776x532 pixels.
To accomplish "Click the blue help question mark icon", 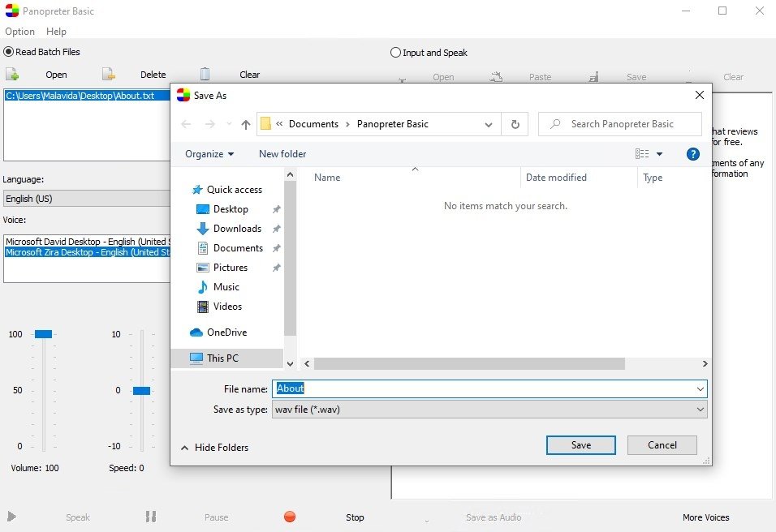I will click(x=693, y=154).
